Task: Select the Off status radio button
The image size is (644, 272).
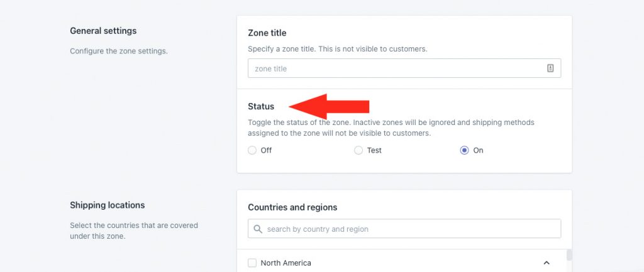Action: [x=252, y=150]
